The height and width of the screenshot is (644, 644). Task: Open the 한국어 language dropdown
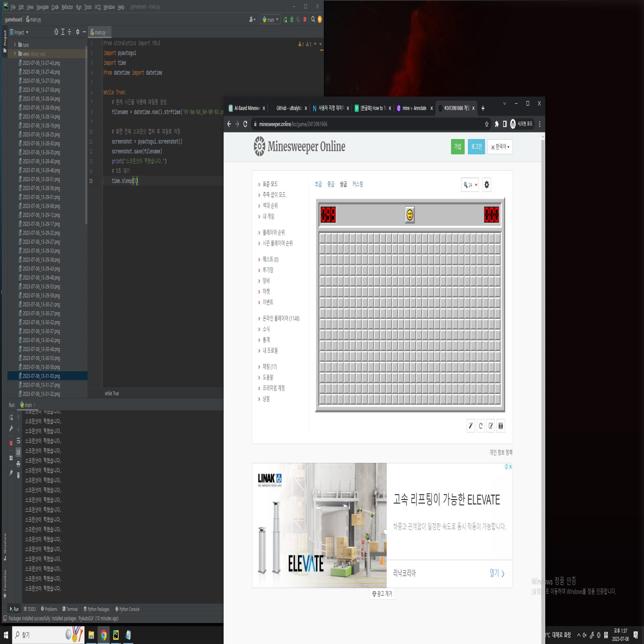point(500,147)
